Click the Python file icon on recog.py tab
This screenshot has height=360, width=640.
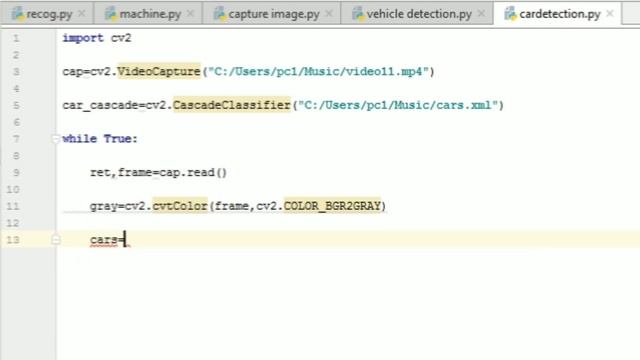(x=18, y=14)
